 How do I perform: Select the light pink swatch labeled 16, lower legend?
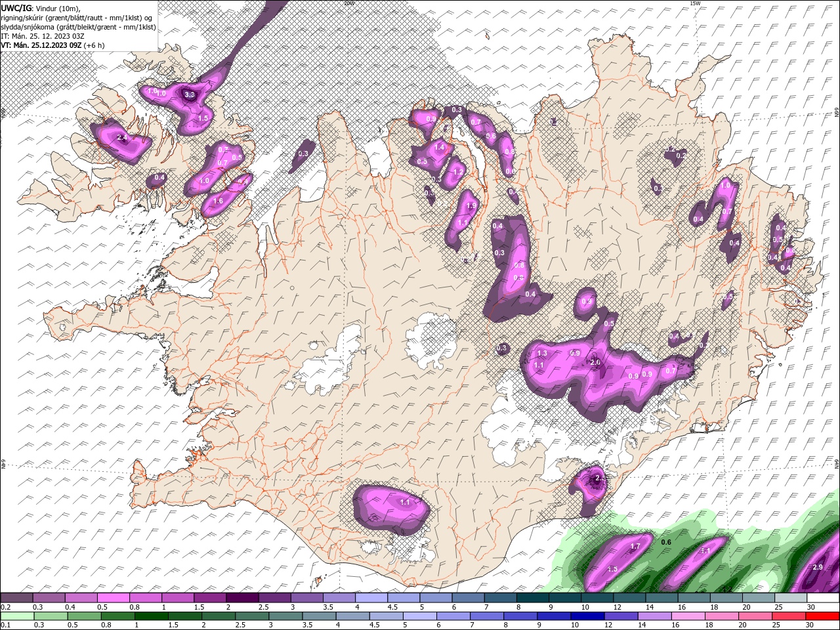[x=688, y=616]
